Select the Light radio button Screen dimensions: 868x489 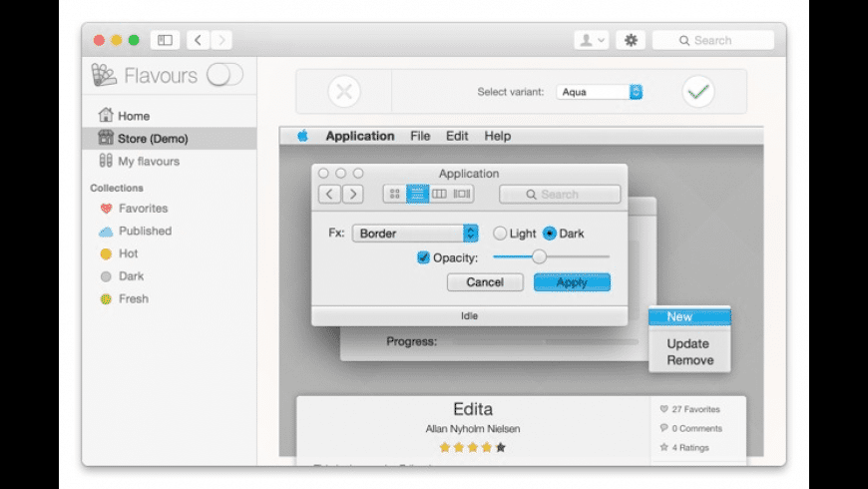(x=500, y=234)
